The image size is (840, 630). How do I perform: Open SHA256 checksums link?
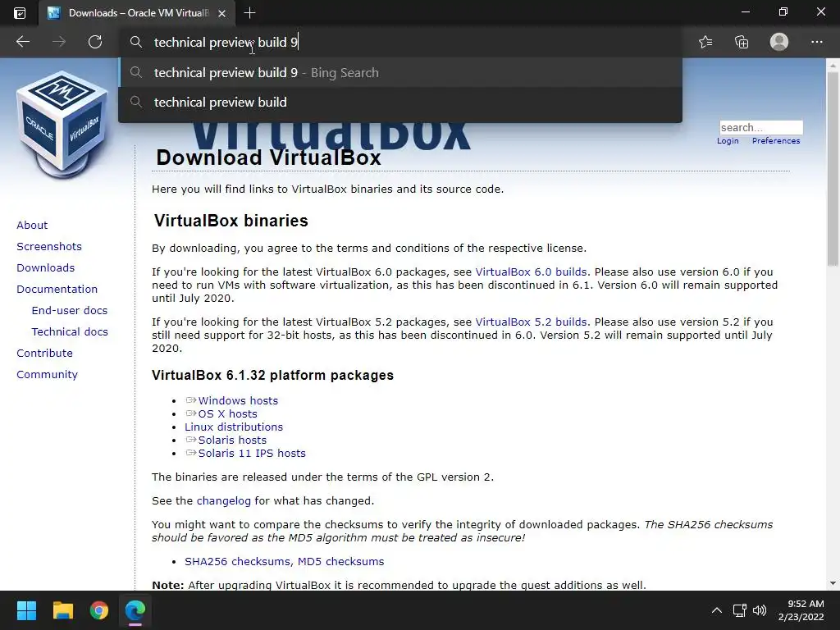pyautogui.click(x=239, y=561)
